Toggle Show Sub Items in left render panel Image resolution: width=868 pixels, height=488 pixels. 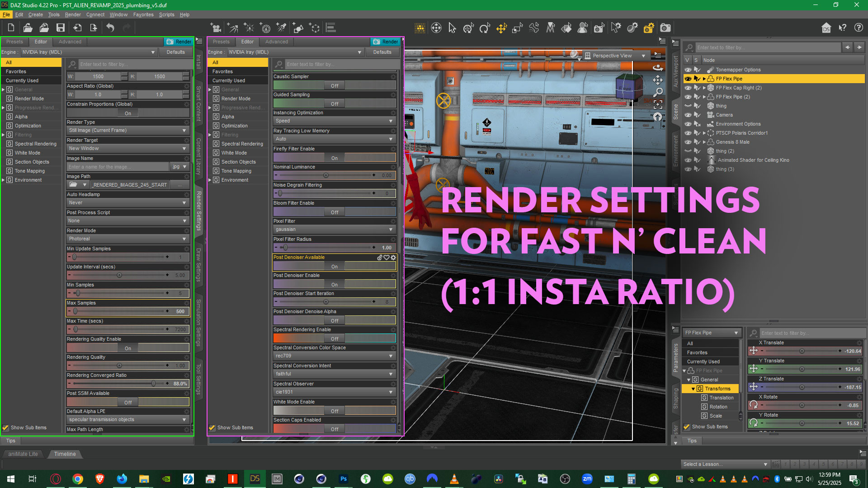tap(5, 427)
